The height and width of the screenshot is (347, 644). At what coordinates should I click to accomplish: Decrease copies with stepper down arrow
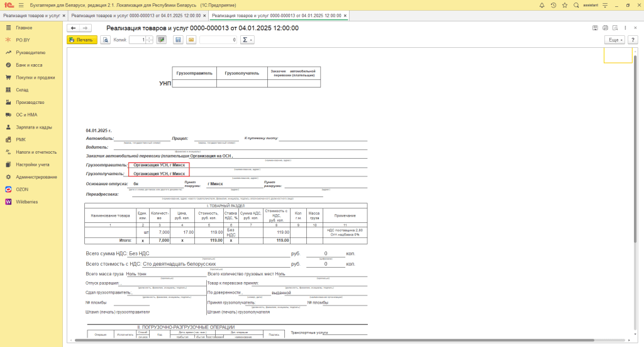click(150, 42)
